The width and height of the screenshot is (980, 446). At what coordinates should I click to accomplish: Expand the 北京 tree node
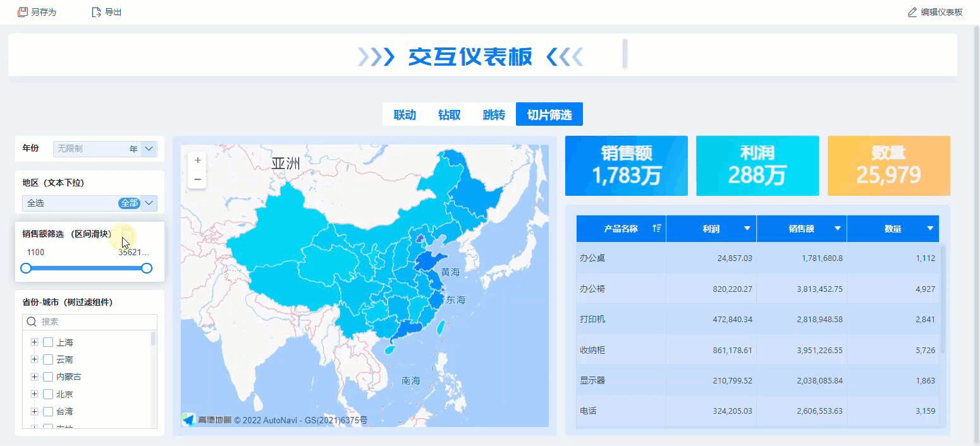(34, 394)
